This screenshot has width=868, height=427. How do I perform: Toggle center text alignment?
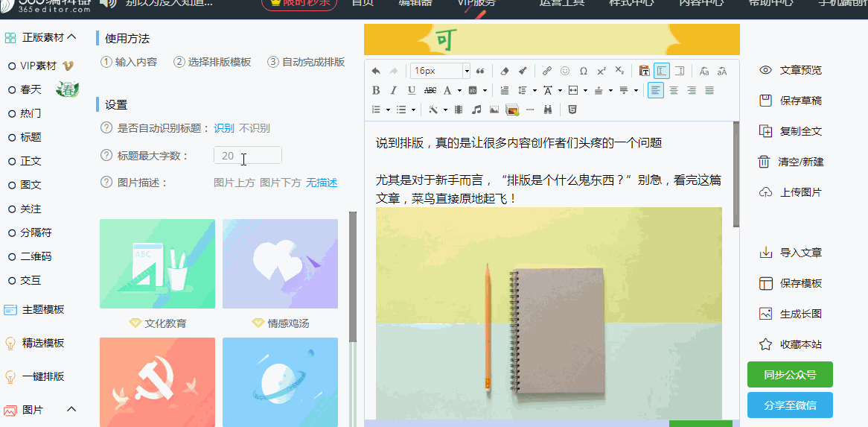pos(674,90)
